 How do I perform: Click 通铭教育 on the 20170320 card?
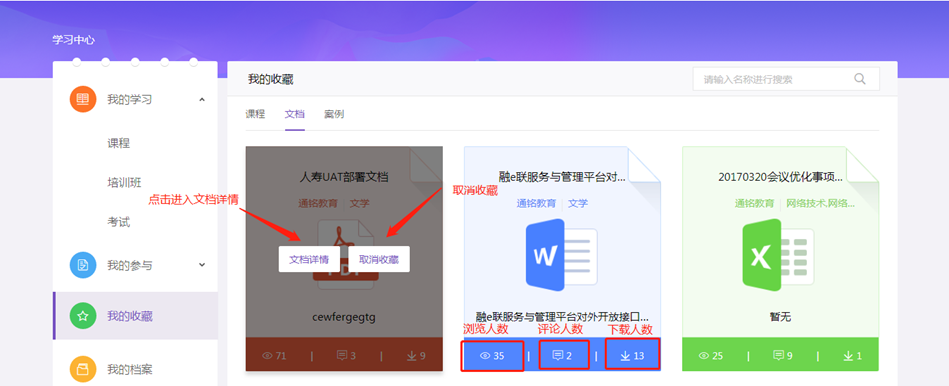tap(754, 203)
